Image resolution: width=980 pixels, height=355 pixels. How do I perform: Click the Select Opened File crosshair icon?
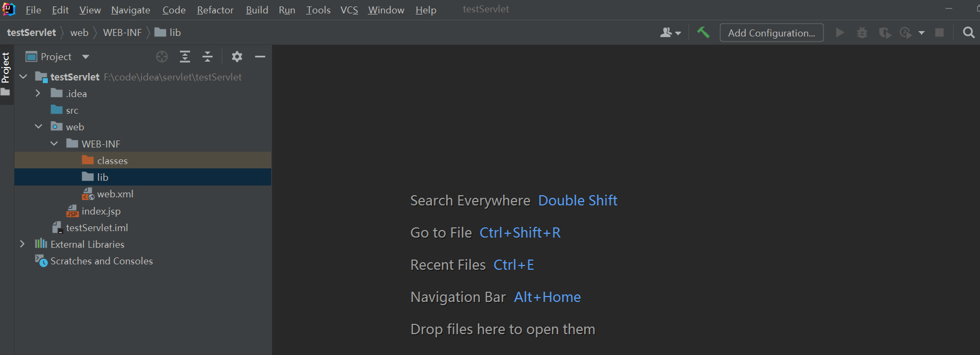[x=162, y=56]
